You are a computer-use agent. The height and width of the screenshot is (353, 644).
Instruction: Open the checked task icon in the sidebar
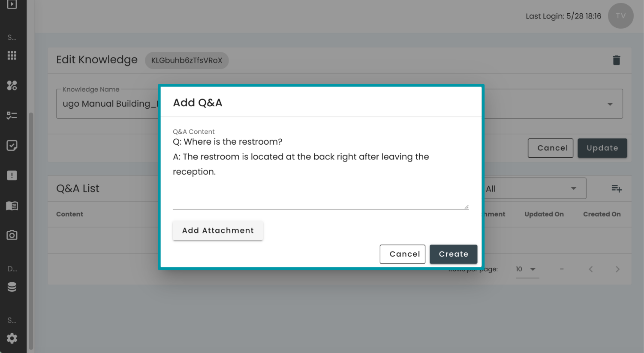click(x=12, y=146)
